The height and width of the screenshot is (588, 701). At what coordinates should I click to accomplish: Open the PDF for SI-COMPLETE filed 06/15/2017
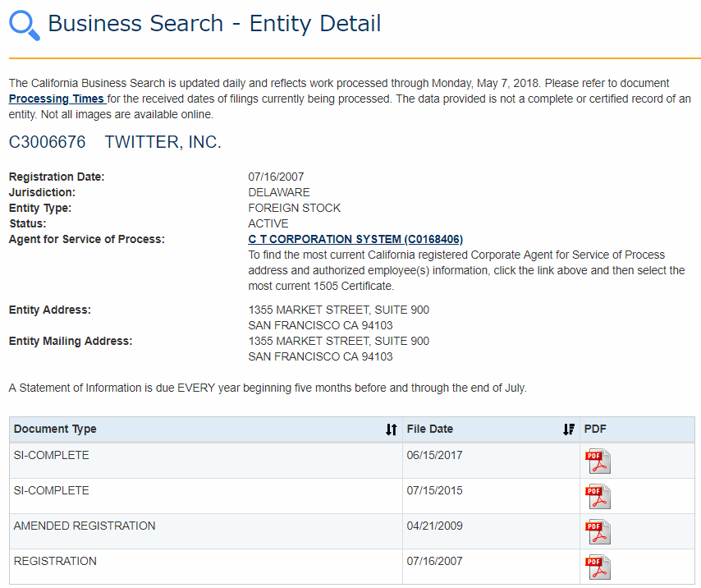[597, 461]
